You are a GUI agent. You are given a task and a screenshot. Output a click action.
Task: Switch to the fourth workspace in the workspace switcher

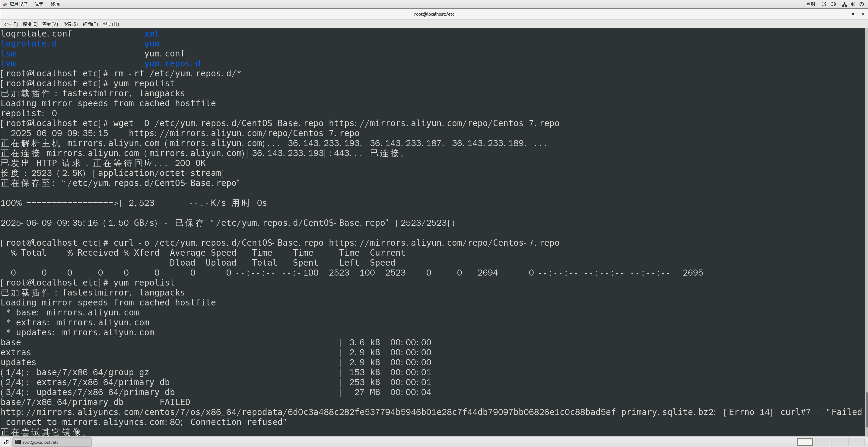[x=856, y=442]
